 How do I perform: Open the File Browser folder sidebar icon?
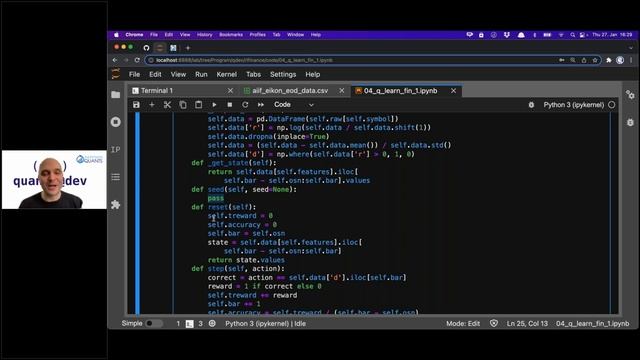tap(116, 95)
